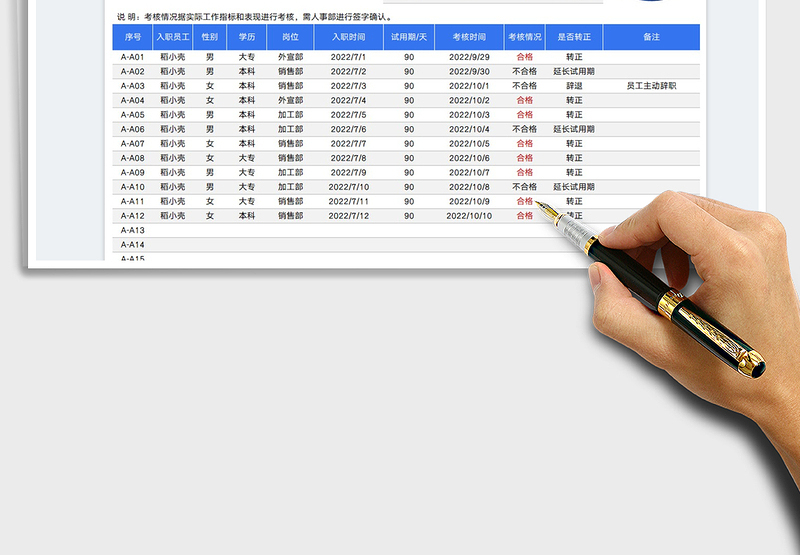Select the 外宣部 cell in row A-A01
The height and width of the screenshot is (555, 800).
(290, 57)
